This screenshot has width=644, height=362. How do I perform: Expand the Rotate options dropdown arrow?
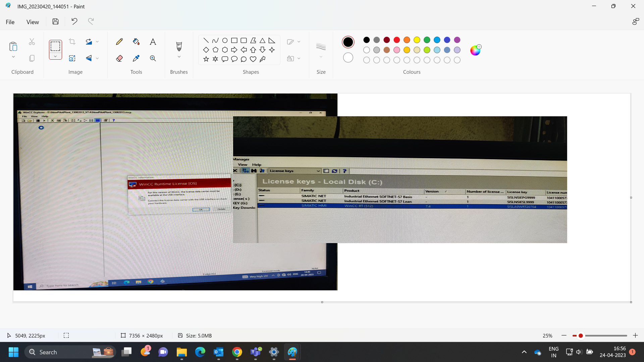[97, 42]
